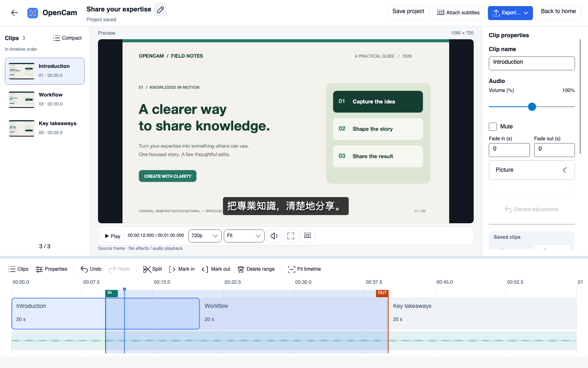Select the Introduction clip thumbnail
588x368 pixels.
22,71
